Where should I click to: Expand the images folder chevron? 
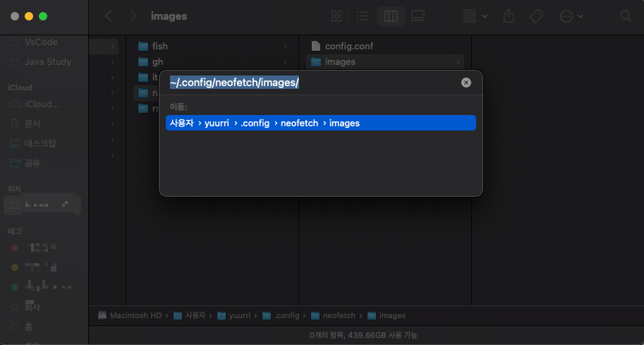pyautogui.click(x=458, y=61)
